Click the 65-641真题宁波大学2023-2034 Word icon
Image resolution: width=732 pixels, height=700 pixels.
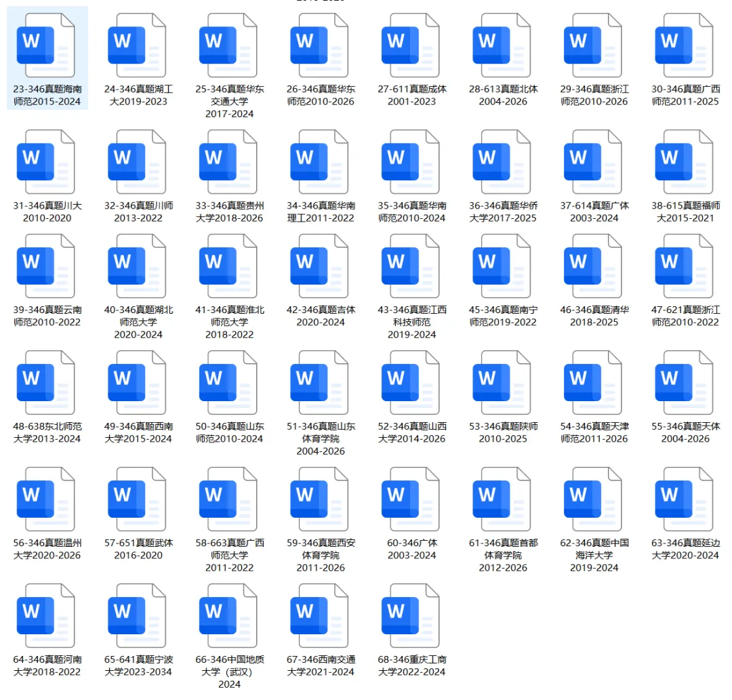click(137, 616)
